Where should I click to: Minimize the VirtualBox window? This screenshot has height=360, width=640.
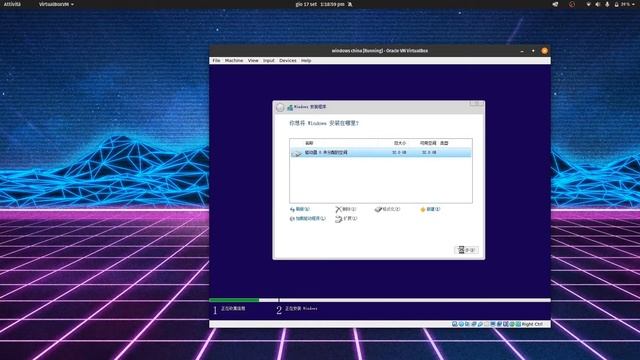[x=522, y=51]
